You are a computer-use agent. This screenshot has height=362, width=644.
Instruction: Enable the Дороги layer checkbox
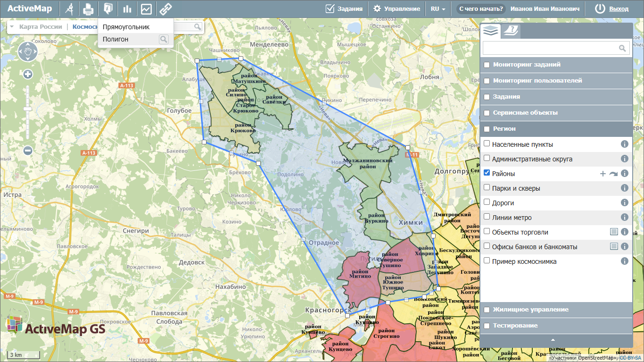pyautogui.click(x=487, y=202)
